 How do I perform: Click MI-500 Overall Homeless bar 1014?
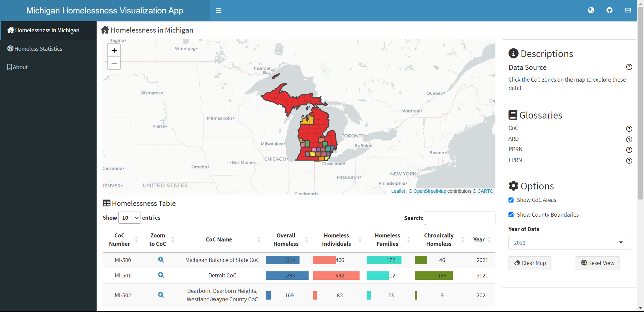coord(282,260)
